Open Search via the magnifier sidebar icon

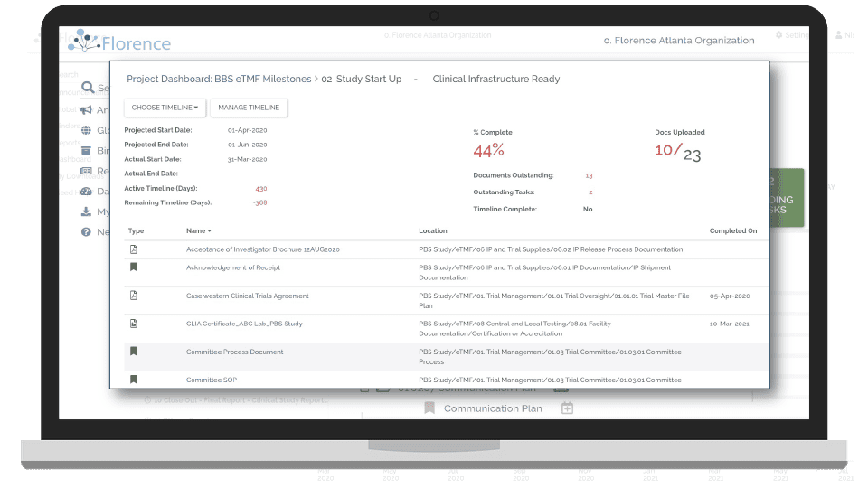[87, 88]
